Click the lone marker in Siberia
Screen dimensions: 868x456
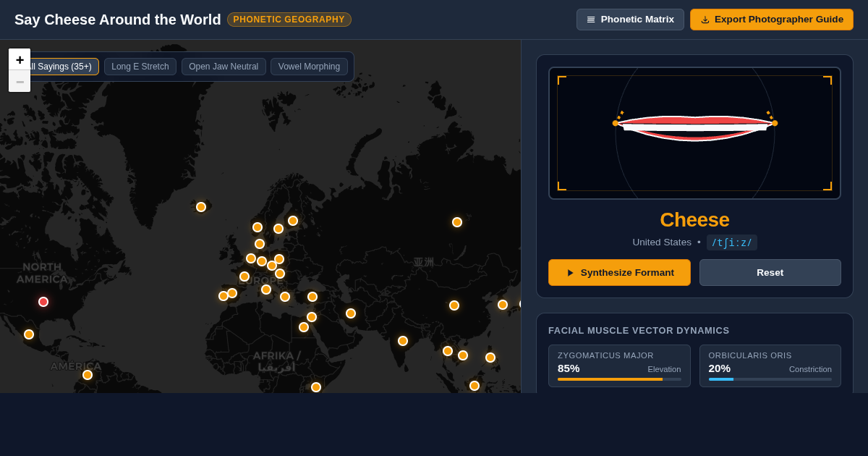coord(457,222)
